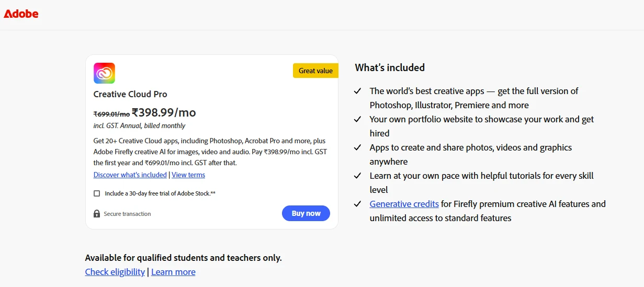Click checkmark beside portfolio website item
644x287 pixels.
click(358, 119)
